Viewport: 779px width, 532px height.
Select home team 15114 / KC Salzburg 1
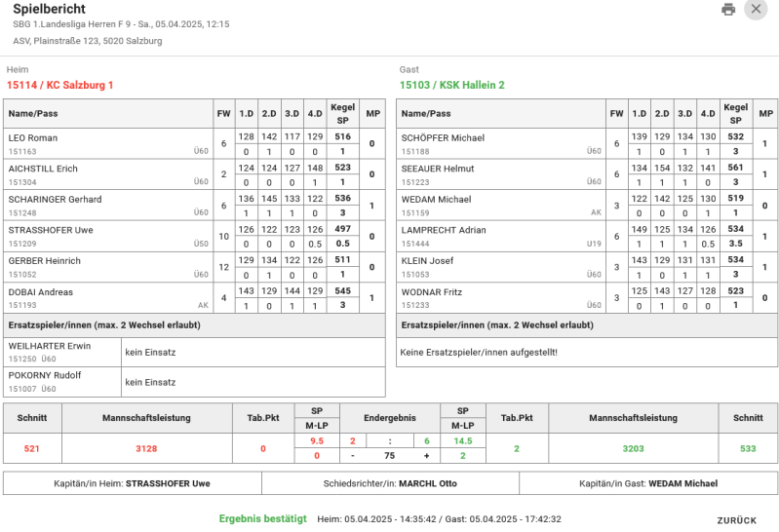[x=59, y=85]
